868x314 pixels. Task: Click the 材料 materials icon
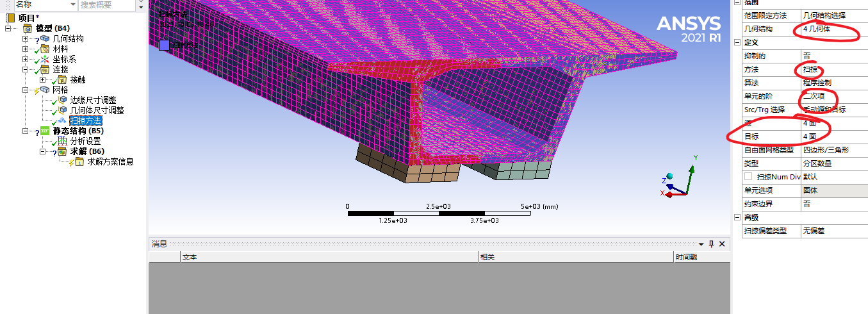pyautogui.click(x=44, y=49)
